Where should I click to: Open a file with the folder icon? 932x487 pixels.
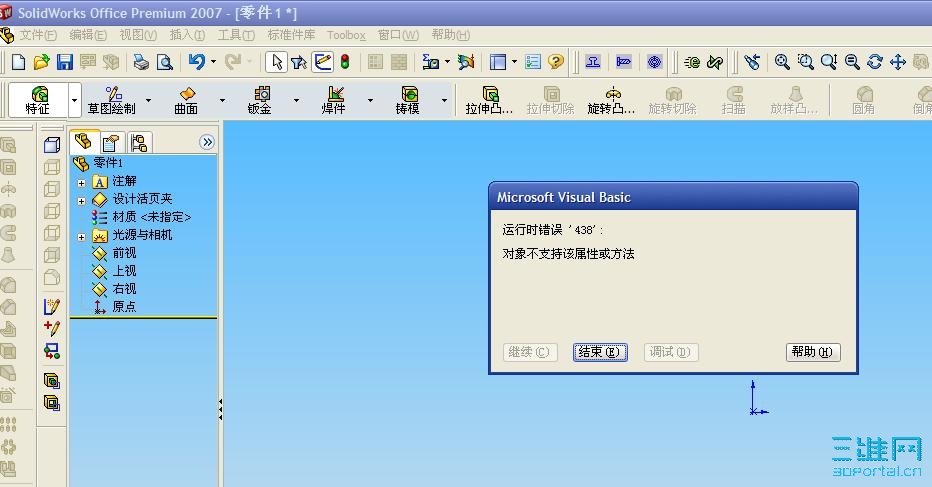pyautogui.click(x=41, y=62)
